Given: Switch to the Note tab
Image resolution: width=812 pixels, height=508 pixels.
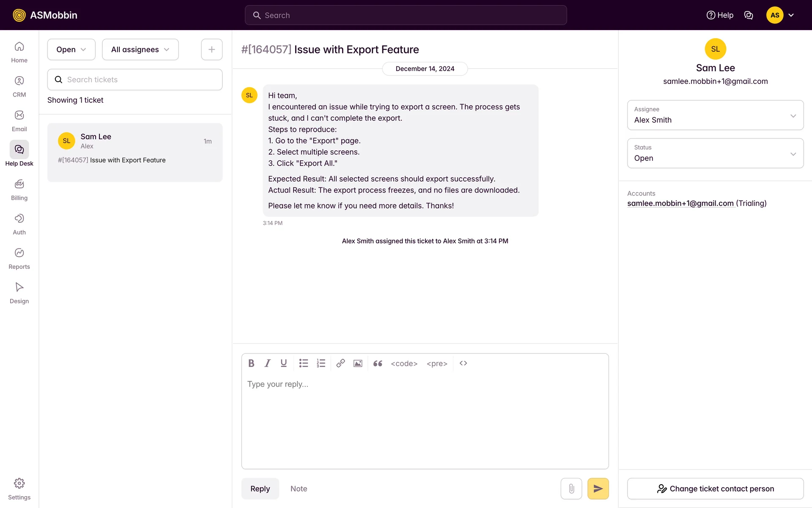Looking at the screenshot, I should point(299,489).
